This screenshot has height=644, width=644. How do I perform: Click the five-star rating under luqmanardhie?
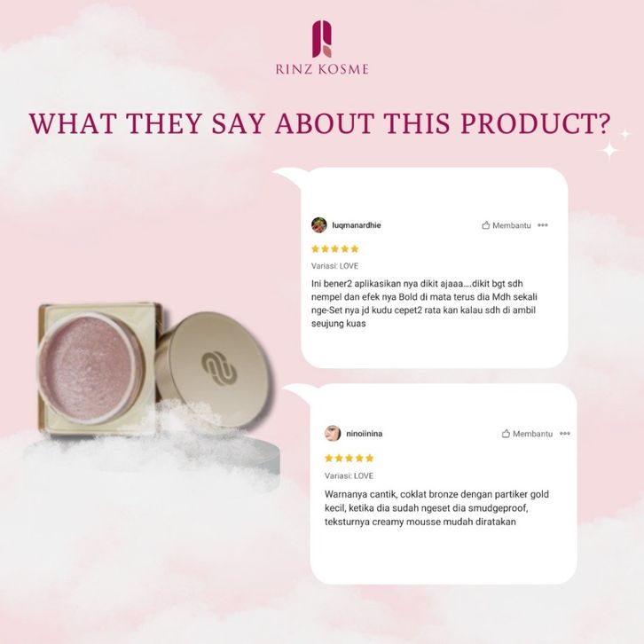(x=335, y=248)
